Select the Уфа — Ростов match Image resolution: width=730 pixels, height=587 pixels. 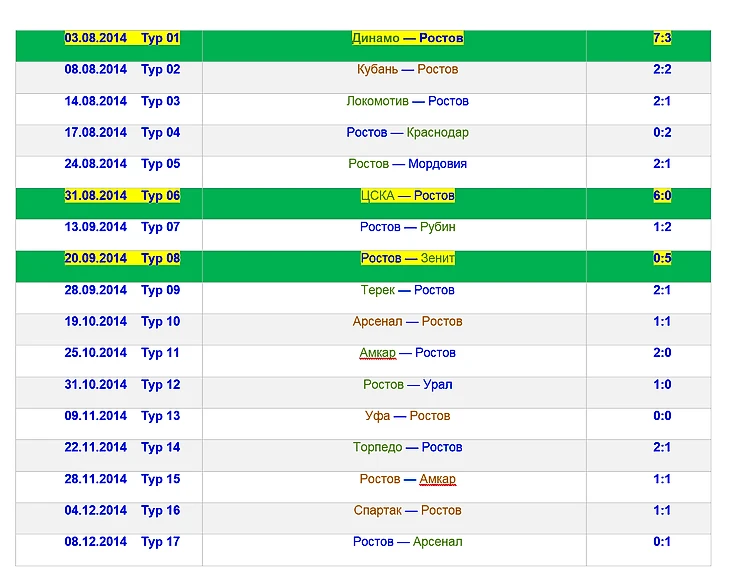point(407,416)
